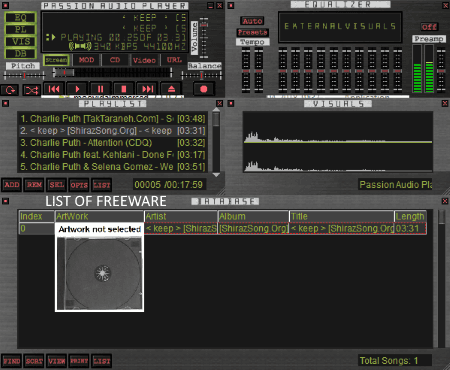Select playlist item 4 feat. Kehlani
Image resolution: width=450 pixels, height=370 pixels.
coord(113,155)
